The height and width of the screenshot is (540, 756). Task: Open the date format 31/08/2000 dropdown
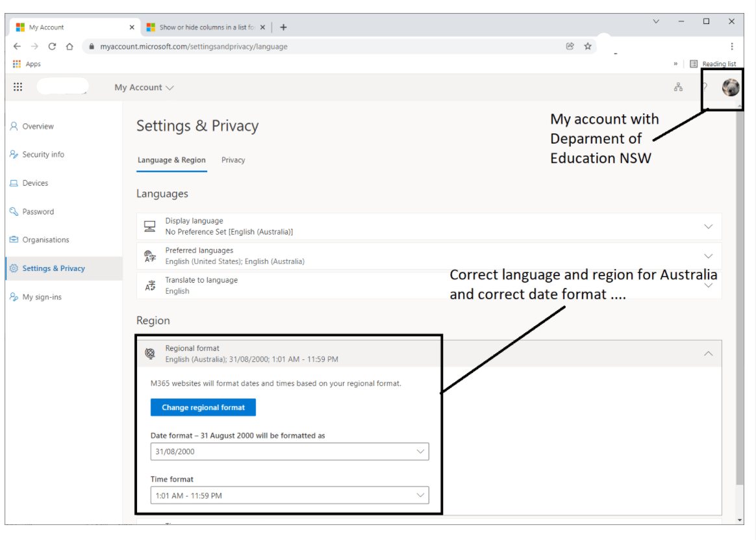(290, 452)
